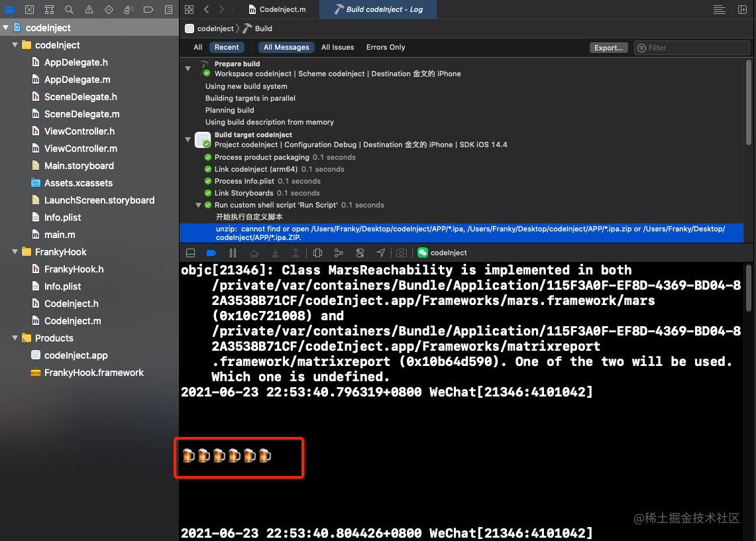Click codeInject in the breadcrumb path

coord(210,29)
